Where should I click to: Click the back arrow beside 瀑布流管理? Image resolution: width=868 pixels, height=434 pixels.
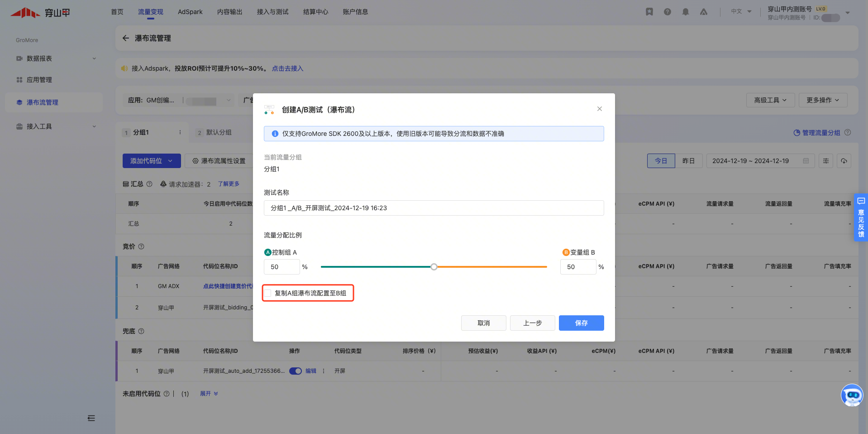coord(126,38)
